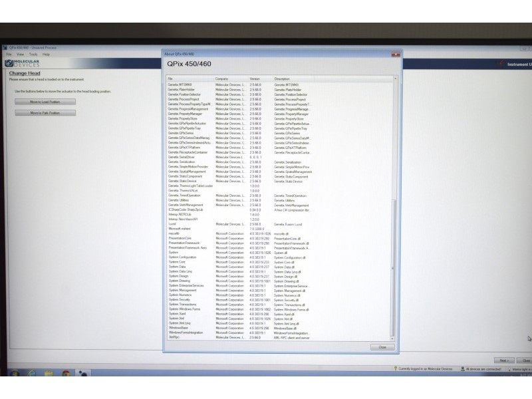The width and height of the screenshot is (532, 399).
Task: Select the System.Security row
Action: (x=239, y=300)
